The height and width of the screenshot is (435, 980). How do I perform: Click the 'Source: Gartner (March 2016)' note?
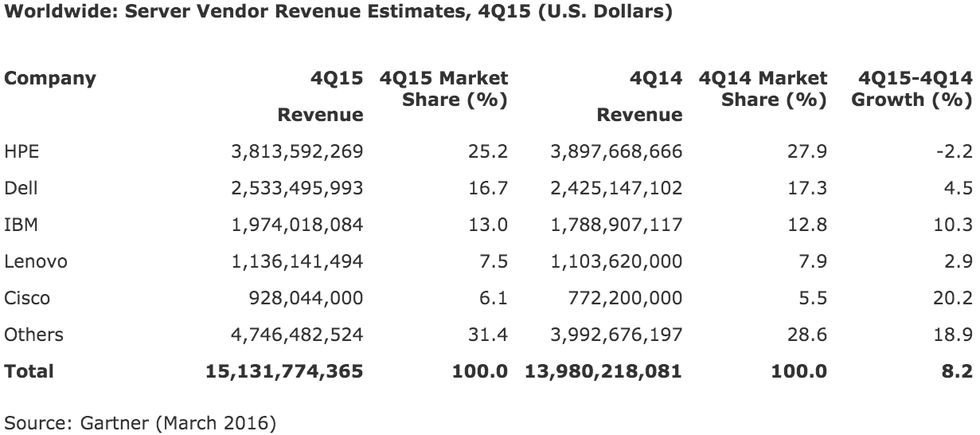(140, 421)
